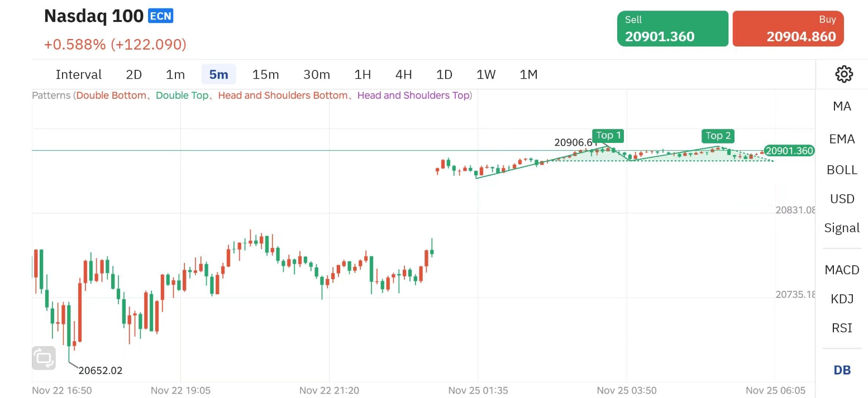The height and width of the screenshot is (398, 868).
Task: Enable the RSI indicator
Action: coord(842,328)
